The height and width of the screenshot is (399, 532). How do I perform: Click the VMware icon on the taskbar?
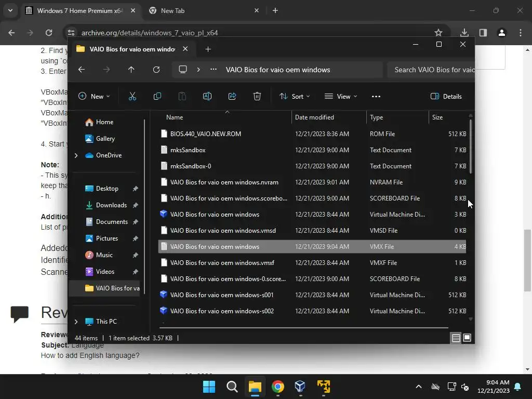[x=323, y=387]
